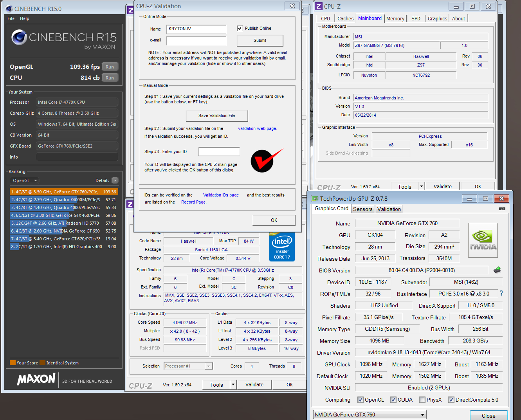
Task: Switch to the Memory tab
Action: pyautogui.click(x=395, y=18)
